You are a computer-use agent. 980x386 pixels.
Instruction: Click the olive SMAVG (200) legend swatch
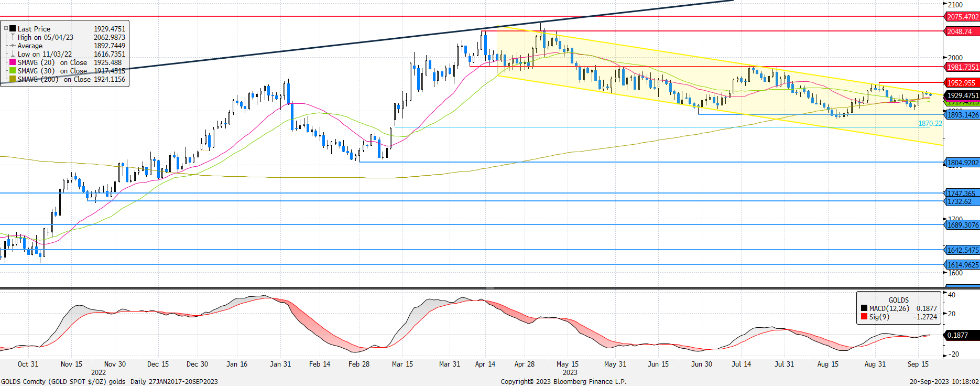(13, 79)
